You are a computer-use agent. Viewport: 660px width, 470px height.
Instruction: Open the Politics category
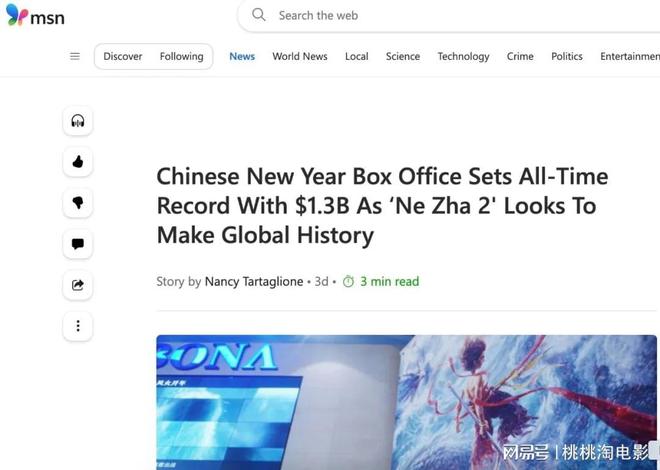point(567,56)
